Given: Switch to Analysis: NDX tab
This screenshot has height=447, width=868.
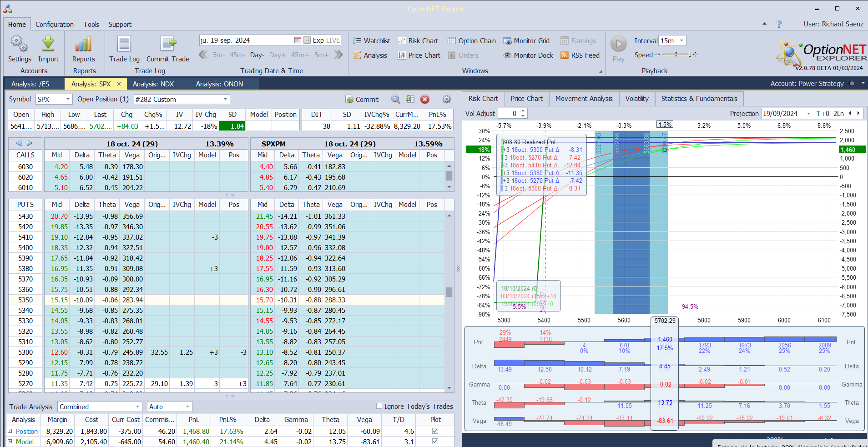Looking at the screenshot, I should [x=153, y=84].
